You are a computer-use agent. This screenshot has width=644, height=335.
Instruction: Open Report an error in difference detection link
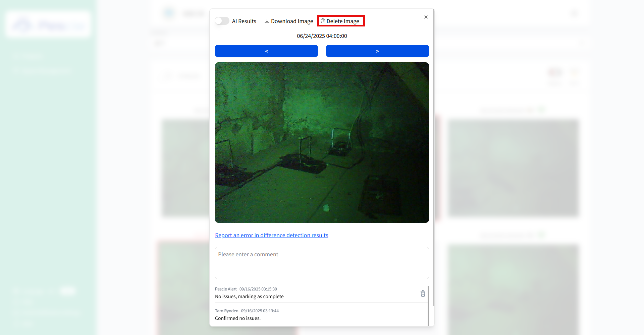click(271, 235)
